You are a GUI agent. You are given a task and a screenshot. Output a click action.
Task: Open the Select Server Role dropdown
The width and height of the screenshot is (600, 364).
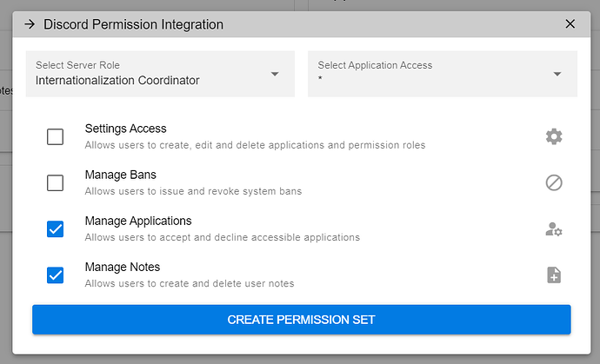(160, 74)
